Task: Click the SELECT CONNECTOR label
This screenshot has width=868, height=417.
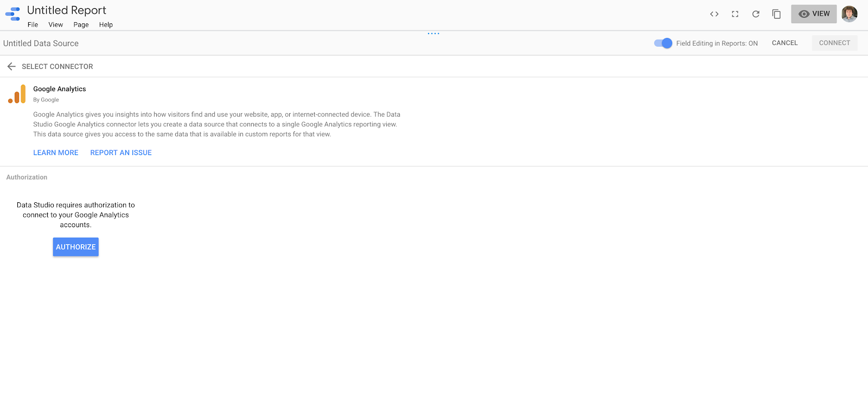Action: click(58, 67)
